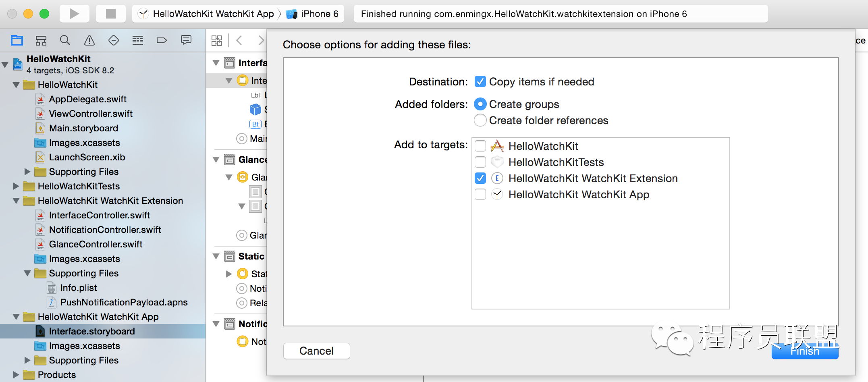Collapse the HelloWatchKit WatchKit App group
The image size is (868, 382).
(x=16, y=317)
